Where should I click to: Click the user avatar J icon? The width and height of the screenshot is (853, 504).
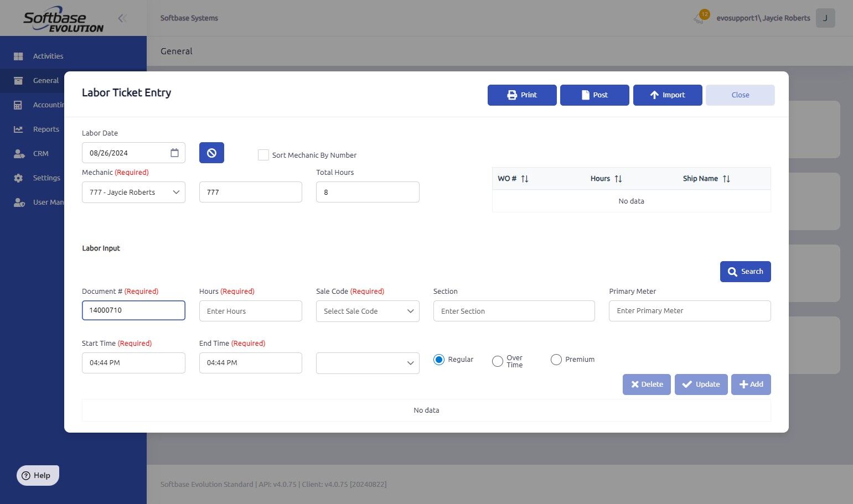tap(825, 18)
